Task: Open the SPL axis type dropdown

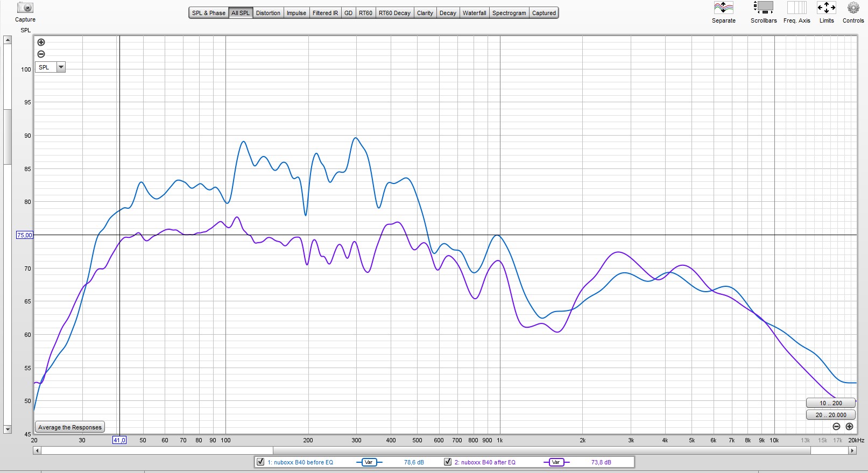Action: click(61, 67)
